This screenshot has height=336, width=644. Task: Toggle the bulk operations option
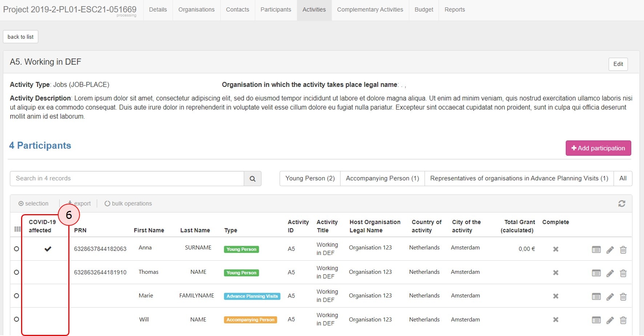point(128,204)
